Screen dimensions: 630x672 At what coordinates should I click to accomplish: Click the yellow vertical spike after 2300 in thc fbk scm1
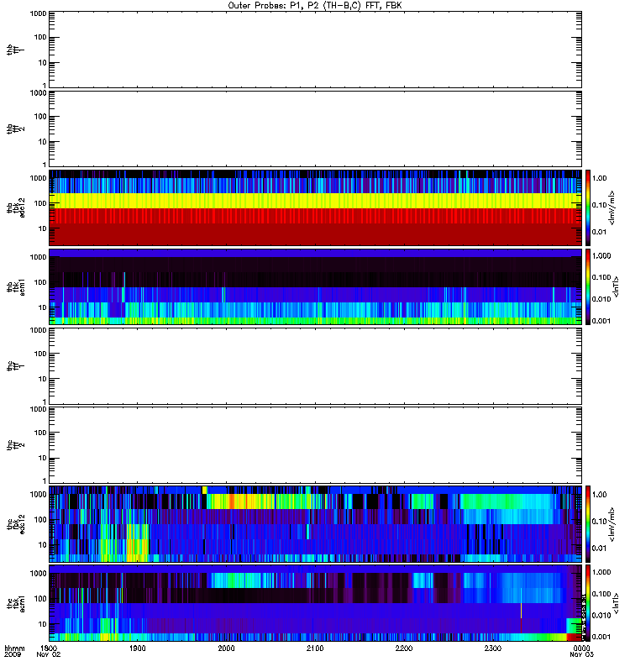(521, 611)
